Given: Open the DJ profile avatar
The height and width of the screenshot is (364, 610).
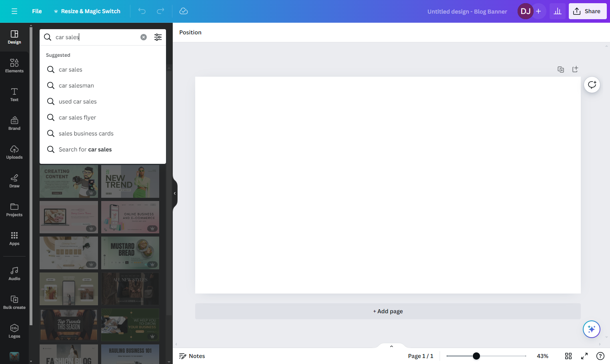Looking at the screenshot, I should [x=526, y=11].
